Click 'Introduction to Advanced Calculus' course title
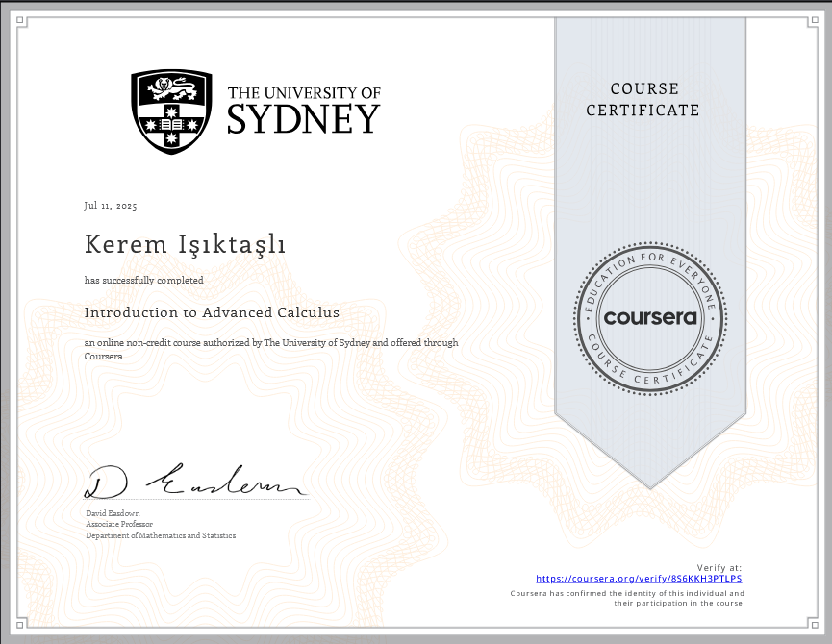 (212, 312)
